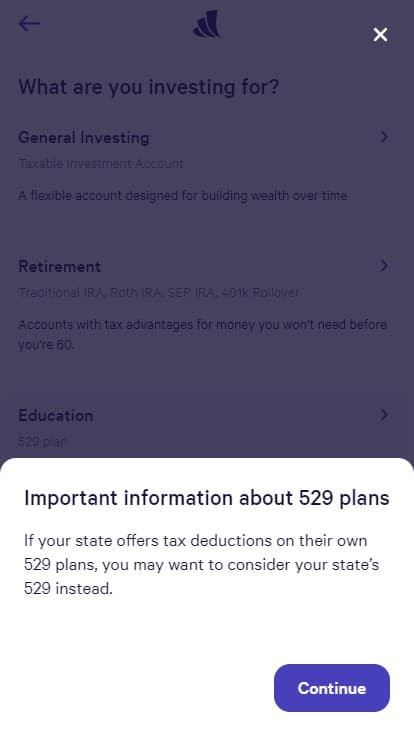Click the 'Important information about 529 plans' title

[x=207, y=498]
